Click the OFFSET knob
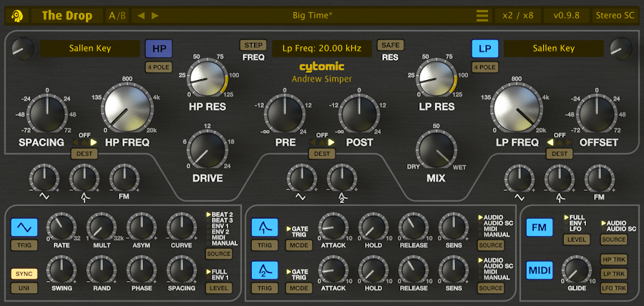 (596, 112)
